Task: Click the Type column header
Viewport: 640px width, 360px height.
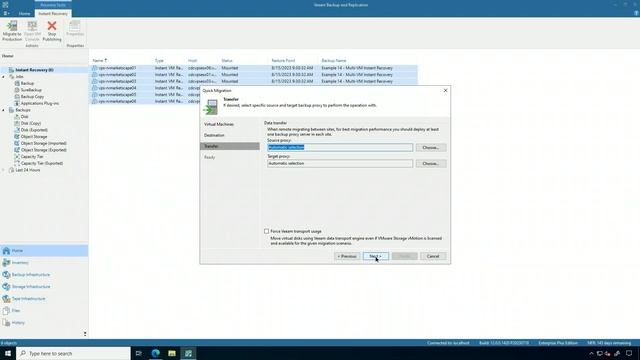Action: 159,60
